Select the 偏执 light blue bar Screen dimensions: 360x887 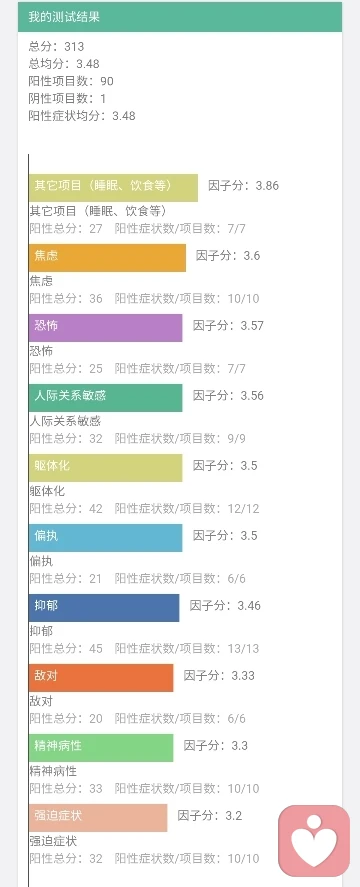click(106, 538)
